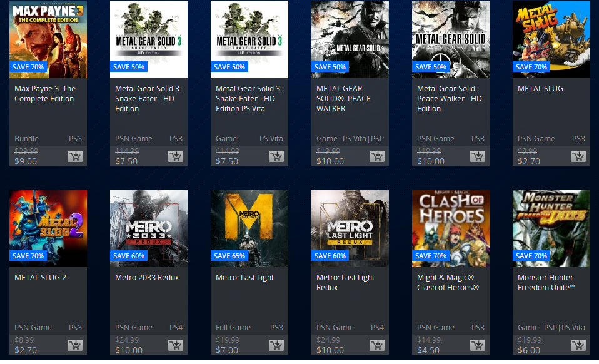
Task: Add Peace Walker HD Edition PS3 to cart
Action: [x=478, y=156]
